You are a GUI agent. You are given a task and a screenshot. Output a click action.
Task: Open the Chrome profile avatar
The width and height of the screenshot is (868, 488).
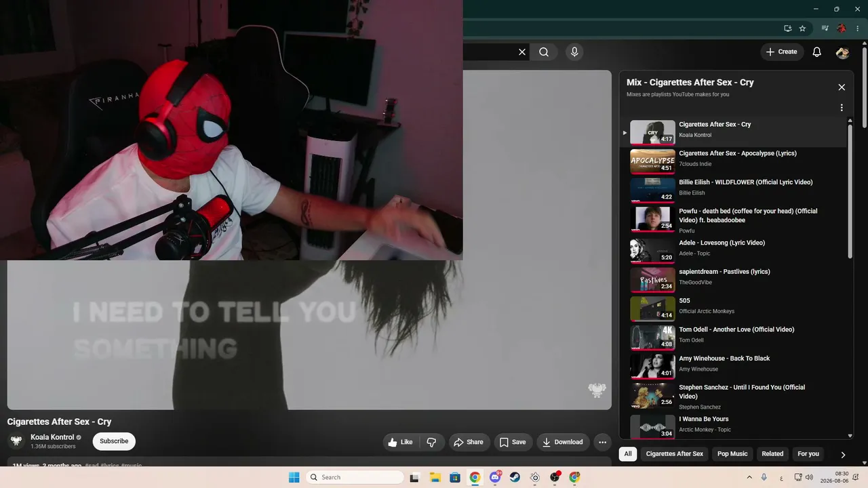point(842,28)
